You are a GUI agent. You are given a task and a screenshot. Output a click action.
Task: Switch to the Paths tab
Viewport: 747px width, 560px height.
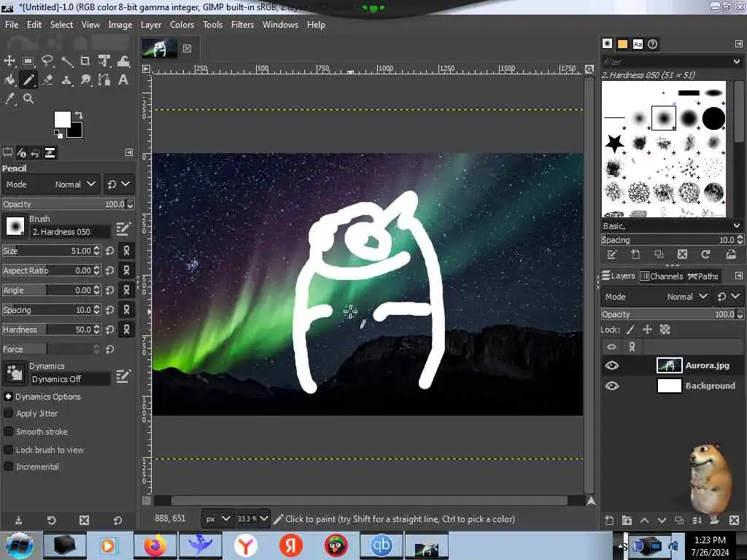(703, 276)
